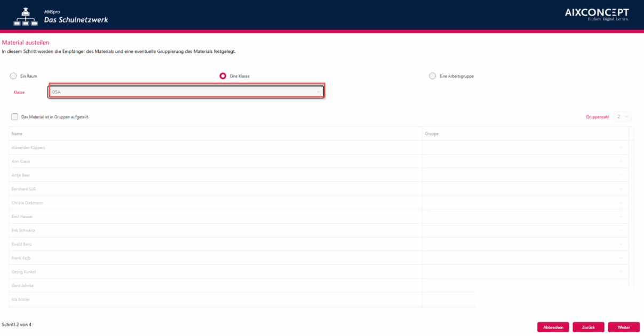Screen dimensions: 644x336
Task: Open the Klasse dropdown showing 05A
Action: (x=186, y=92)
